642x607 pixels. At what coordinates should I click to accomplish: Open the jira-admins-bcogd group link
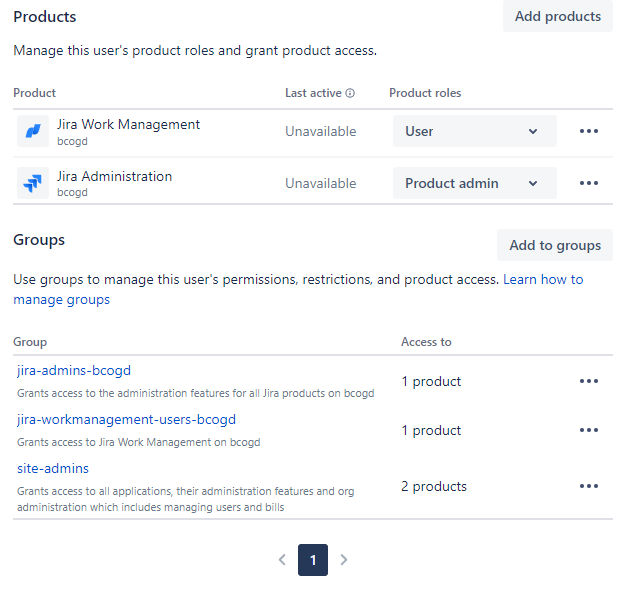(74, 371)
